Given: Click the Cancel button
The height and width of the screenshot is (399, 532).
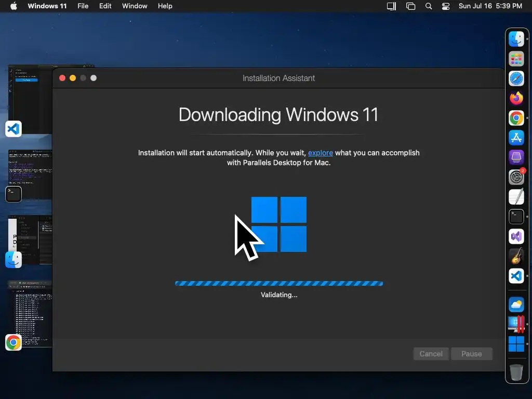Looking at the screenshot, I should [x=431, y=354].
